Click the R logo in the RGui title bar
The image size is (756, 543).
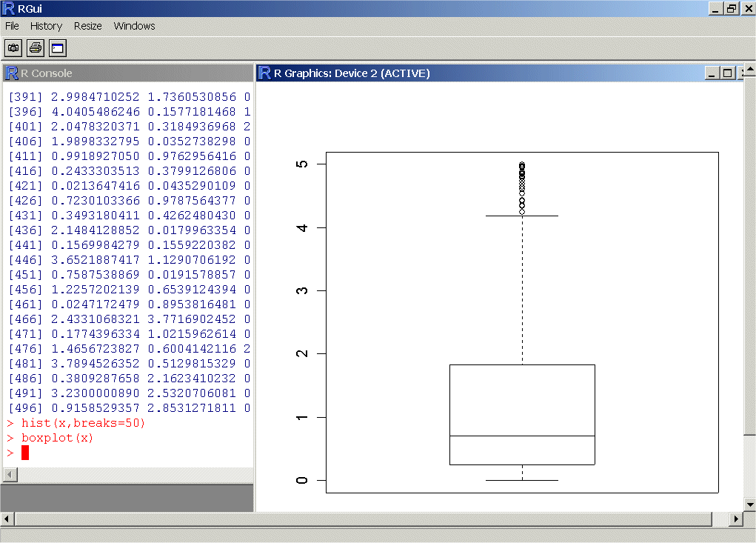9,8
